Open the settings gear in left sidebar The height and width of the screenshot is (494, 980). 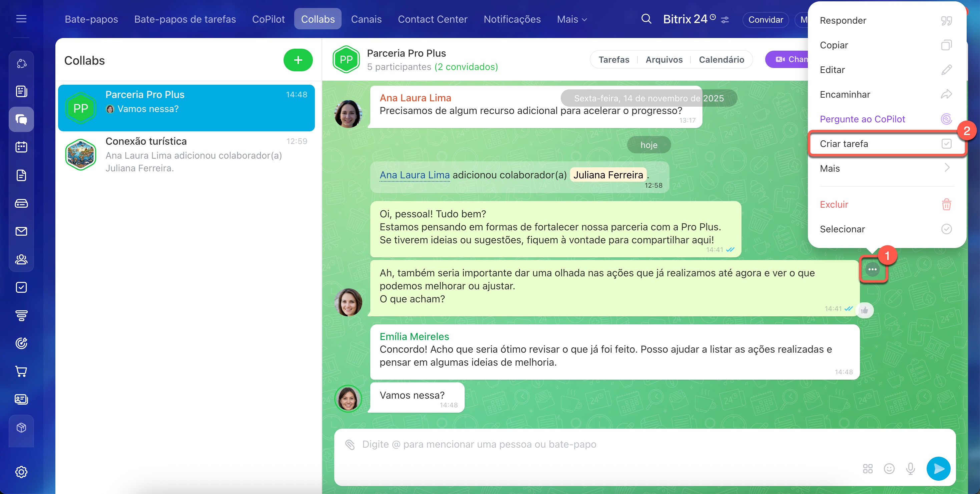point(21,472)
